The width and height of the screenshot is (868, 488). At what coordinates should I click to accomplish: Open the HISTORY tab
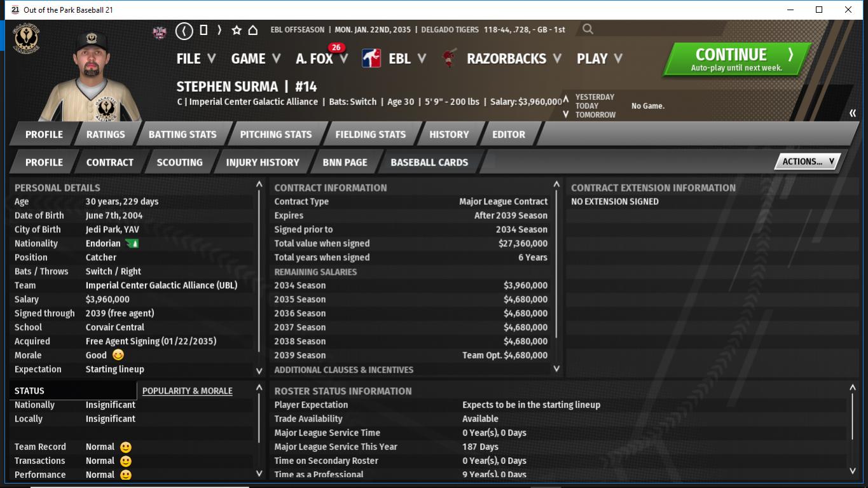pyautogui.click(x=449, y=134)
